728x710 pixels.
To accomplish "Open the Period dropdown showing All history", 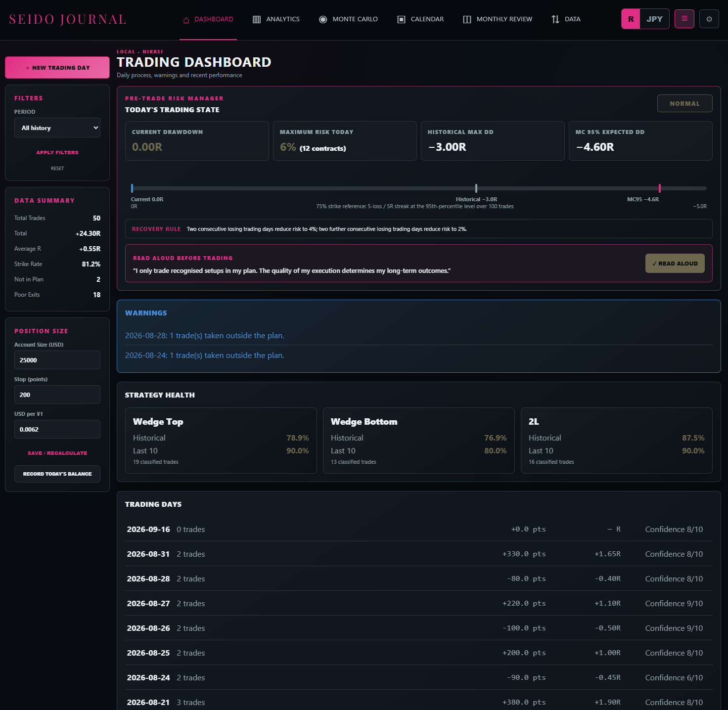I will (x=57, y=128).
